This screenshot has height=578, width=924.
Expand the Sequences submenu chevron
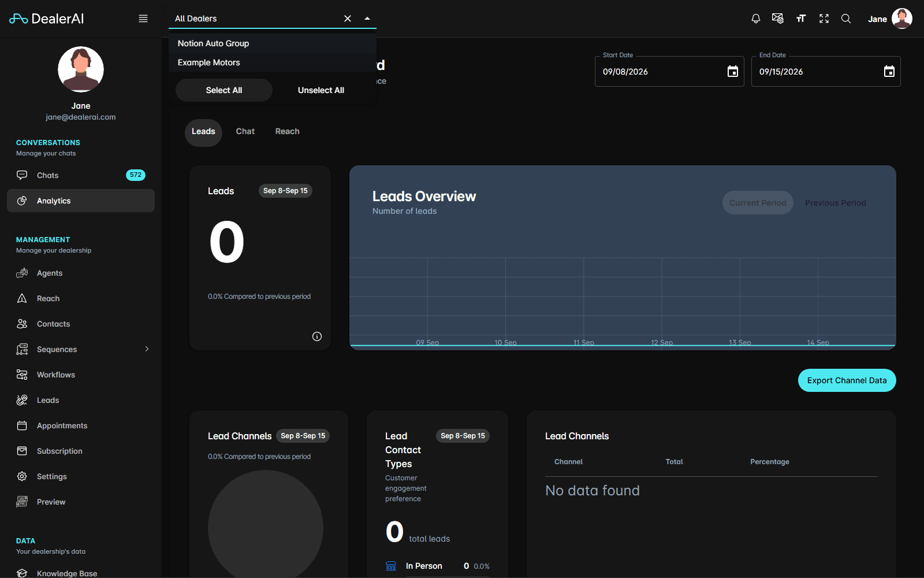147,349
